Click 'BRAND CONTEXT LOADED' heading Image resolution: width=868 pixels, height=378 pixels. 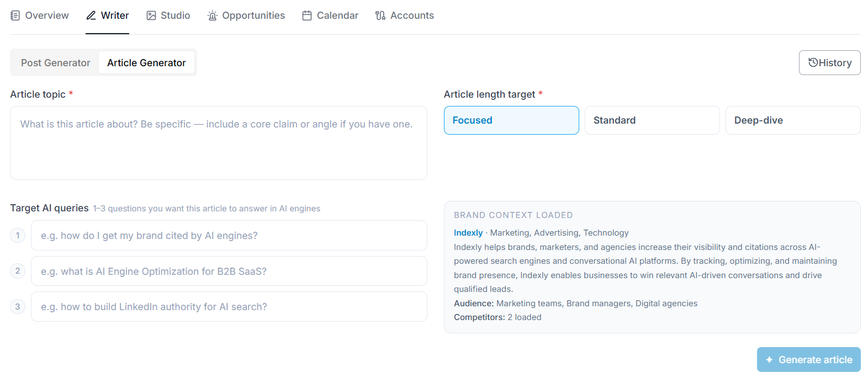(514, 215)
